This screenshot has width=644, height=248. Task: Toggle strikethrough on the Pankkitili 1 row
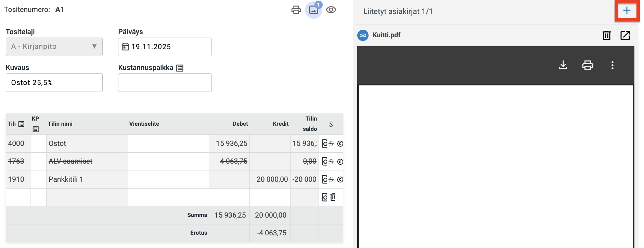click(331, 179)
